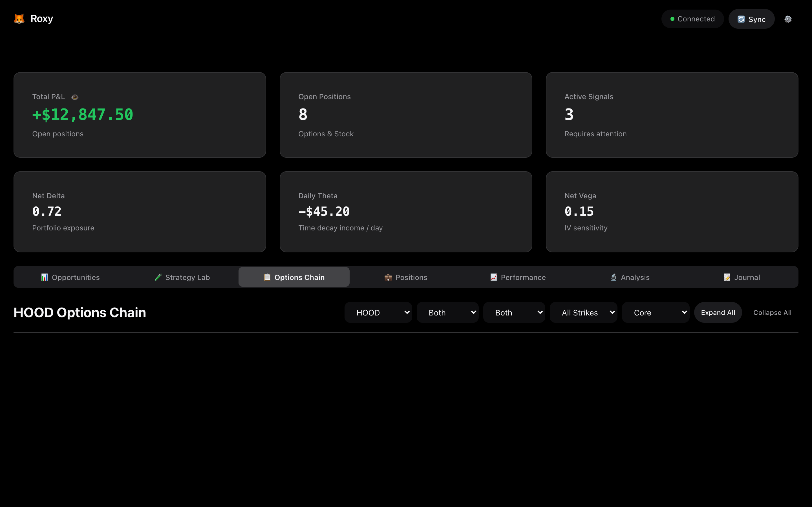Image resolution: width=812 pixels, height=507 pixels.
Task: Click the Analysis microscope icon
Action: (613, 277)
